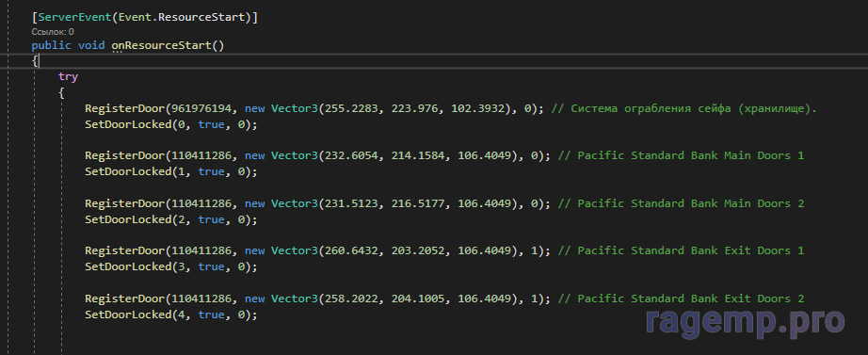
Task: Click the 'public' keyword
Action: [52, 45]
